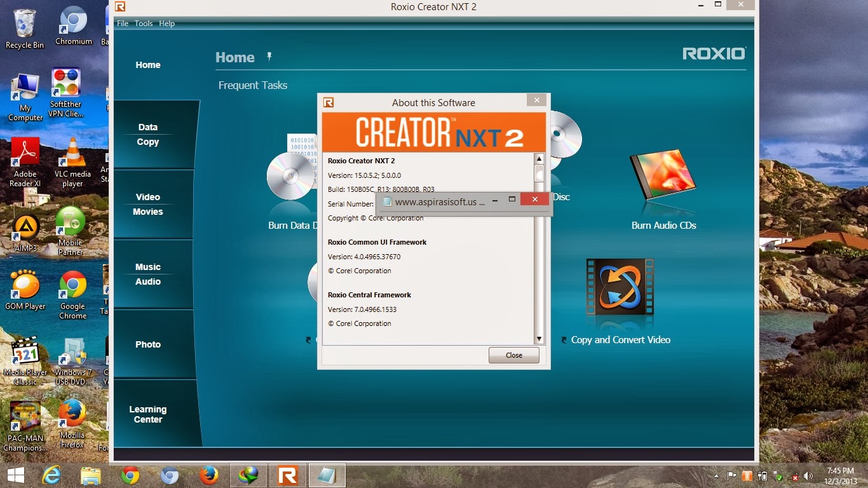Switch to the Home tab
Image resolution: width=868 pixels, height=488 pixels.
[148, 65]
